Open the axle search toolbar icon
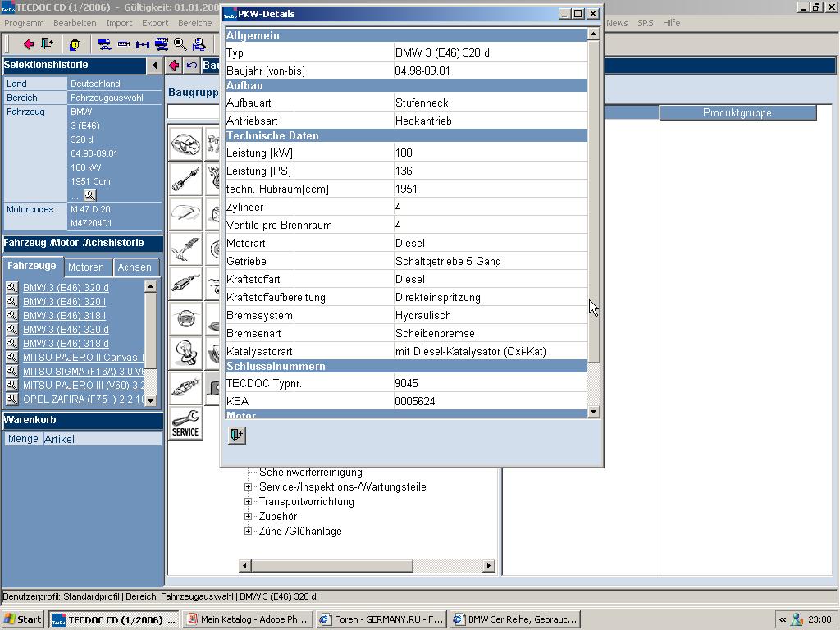The height and width of the screenshot is (630, 840). (x=143, y=44)
